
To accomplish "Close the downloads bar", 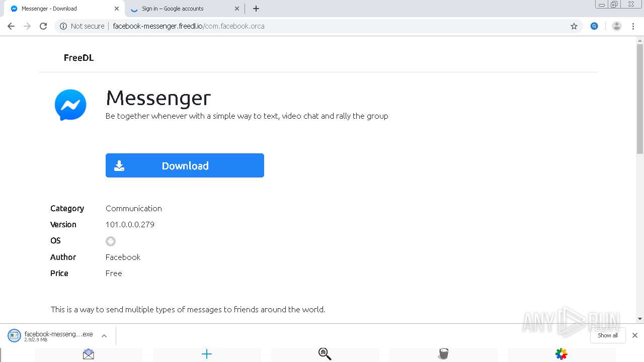I will 635,335.
